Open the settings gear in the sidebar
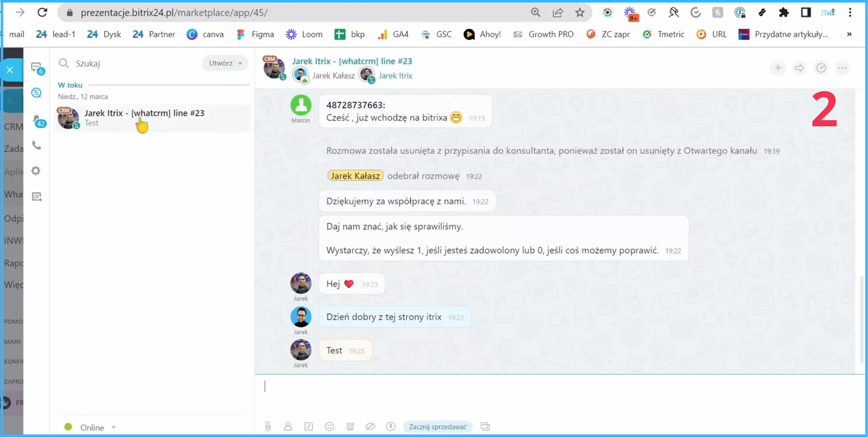 click(x=36, y=170)
